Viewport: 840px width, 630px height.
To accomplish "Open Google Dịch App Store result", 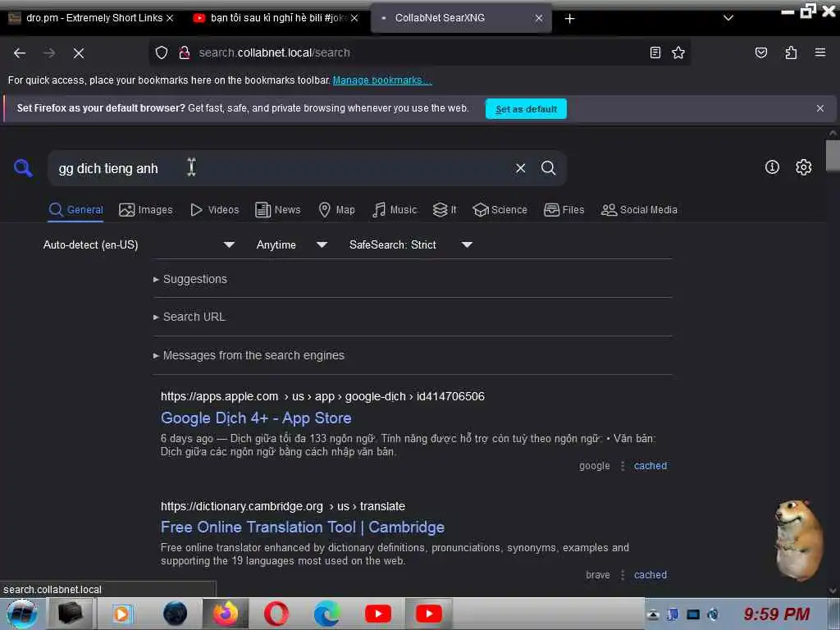I will click(x=256, y=418).
